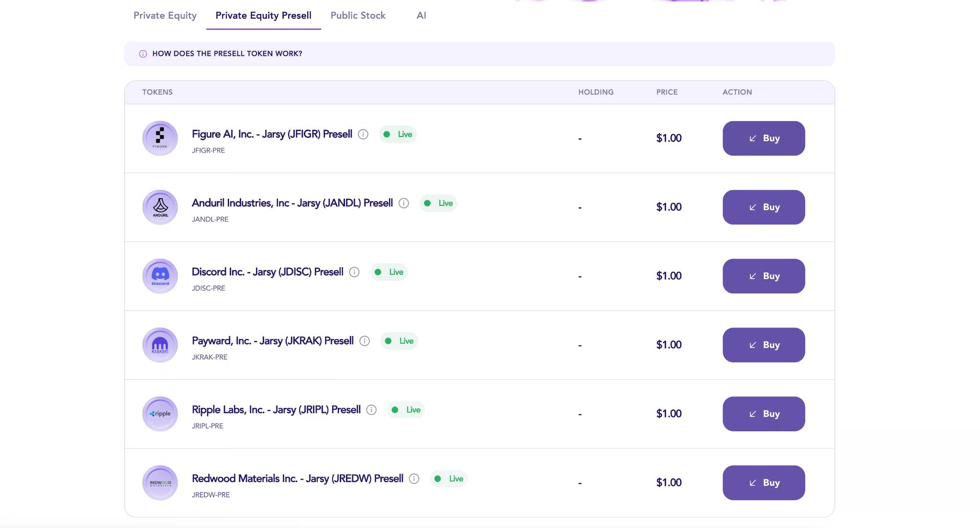The width and height of the screenshot is (980, 528).
Task: Click the Figure AI token logo
Action: [x=160, y=138]
